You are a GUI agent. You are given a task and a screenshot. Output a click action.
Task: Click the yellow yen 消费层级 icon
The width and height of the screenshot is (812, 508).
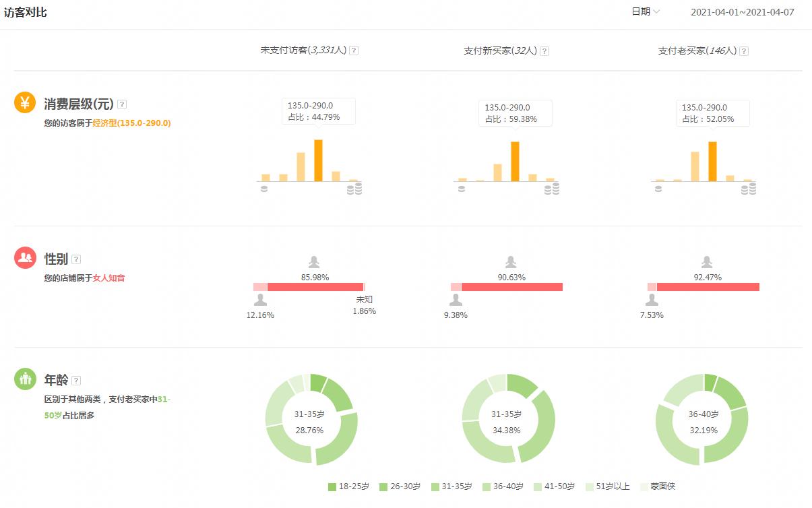[x=25, y=102]
